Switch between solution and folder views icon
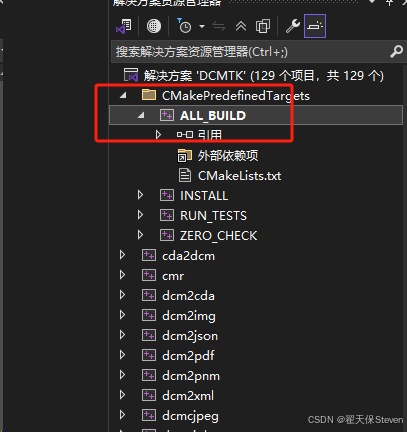Viewport: 407px width, 432px height. [x=124, y=26]
